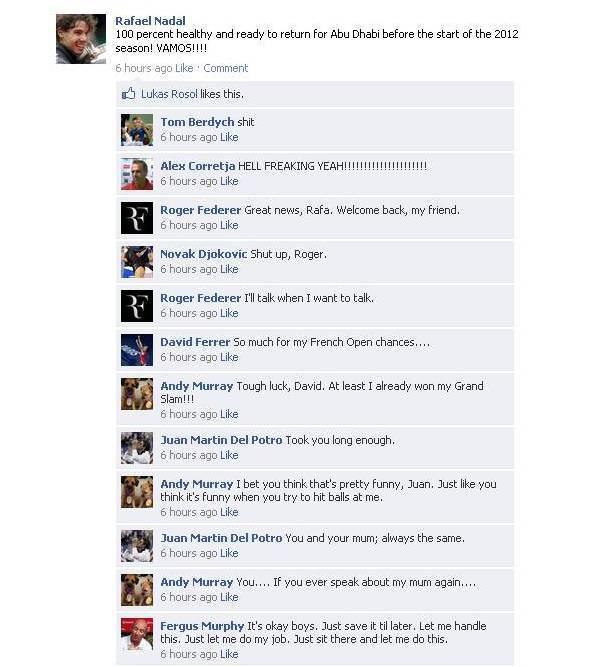Click Roger Federer's RF logo avatar on first comment
The image size is (610, 667).
coord(137,218)
